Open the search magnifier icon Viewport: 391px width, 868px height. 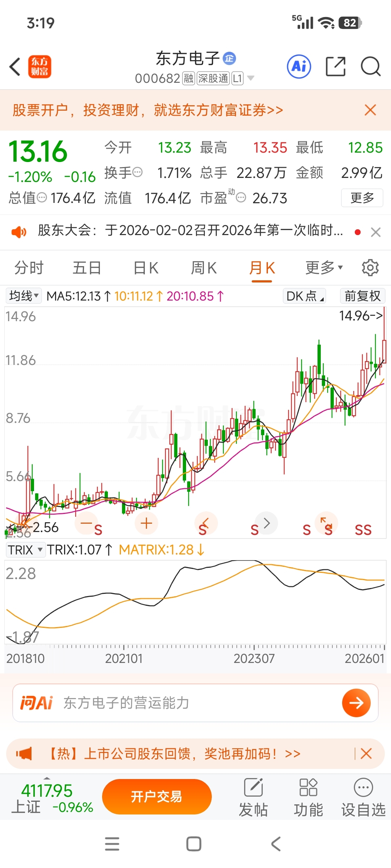pos(371,67)
